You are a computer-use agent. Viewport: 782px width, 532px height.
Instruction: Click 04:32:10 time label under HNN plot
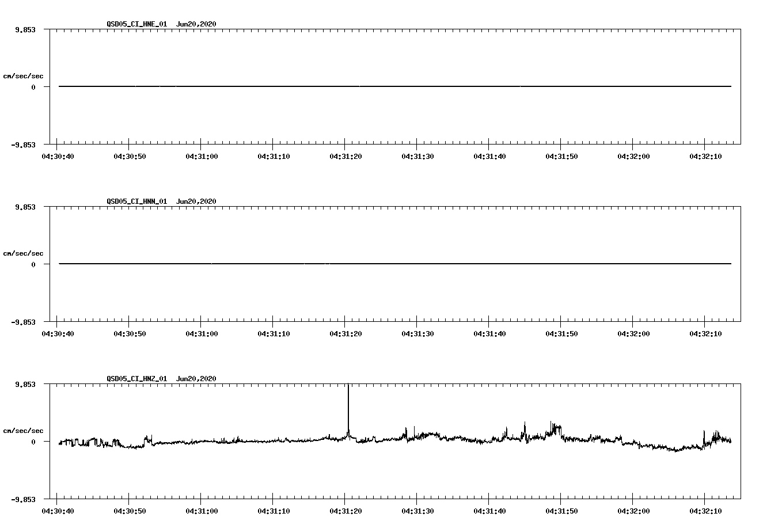tap(705, 334)
